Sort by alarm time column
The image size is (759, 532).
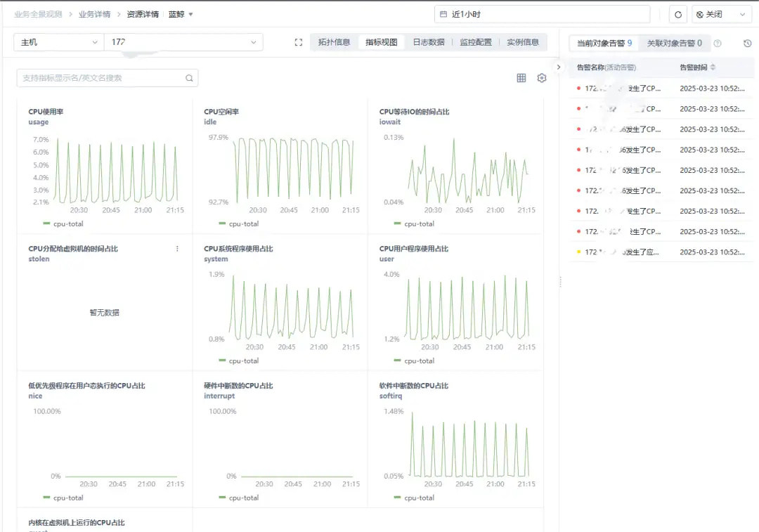tap(713, 67)
